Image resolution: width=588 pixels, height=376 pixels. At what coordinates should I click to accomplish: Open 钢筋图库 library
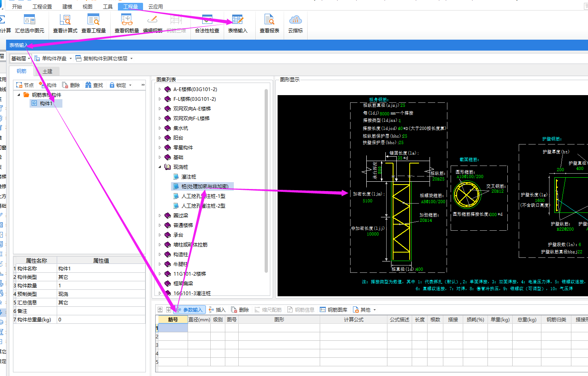[334, 310]
